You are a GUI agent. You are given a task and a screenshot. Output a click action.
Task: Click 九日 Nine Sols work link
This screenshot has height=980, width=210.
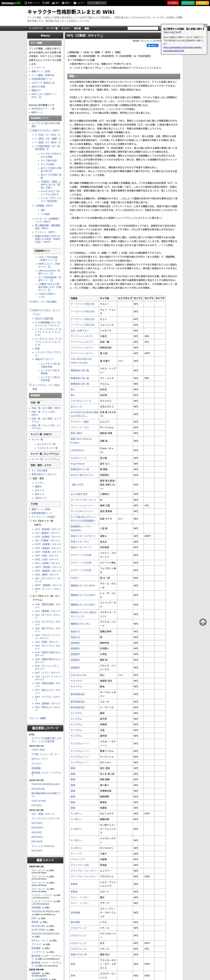coord(79,675)
